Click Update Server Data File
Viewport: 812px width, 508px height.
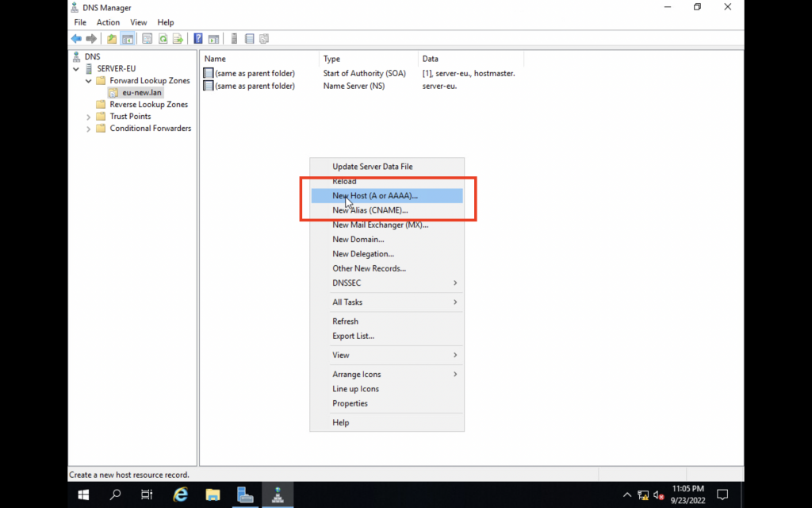387,167
